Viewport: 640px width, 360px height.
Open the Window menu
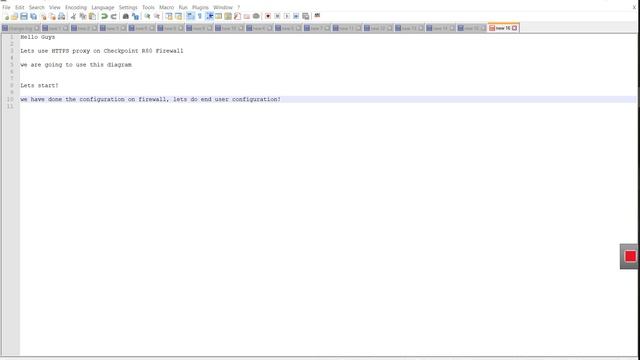(x=223, y=7)
